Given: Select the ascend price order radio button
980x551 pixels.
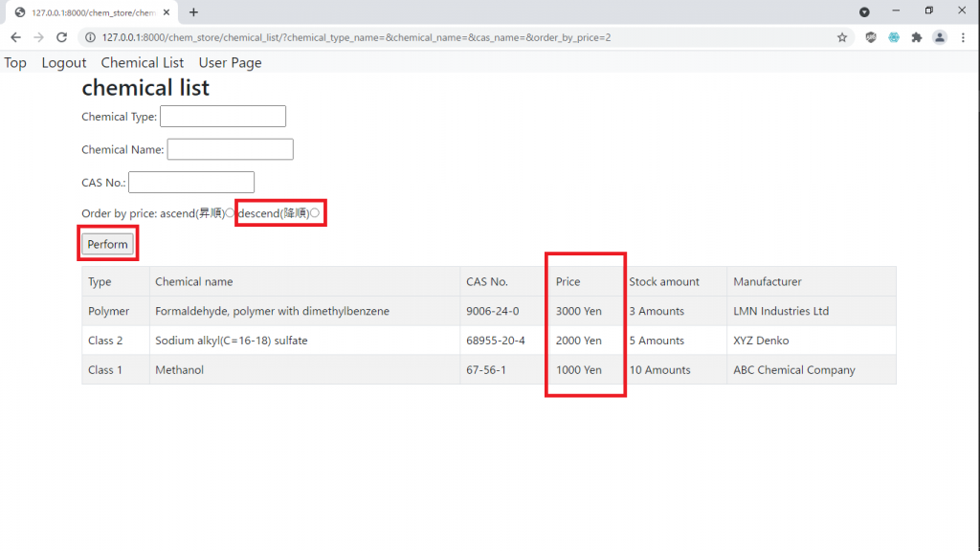Looking at the screenshot, I should tap(230, 213).
